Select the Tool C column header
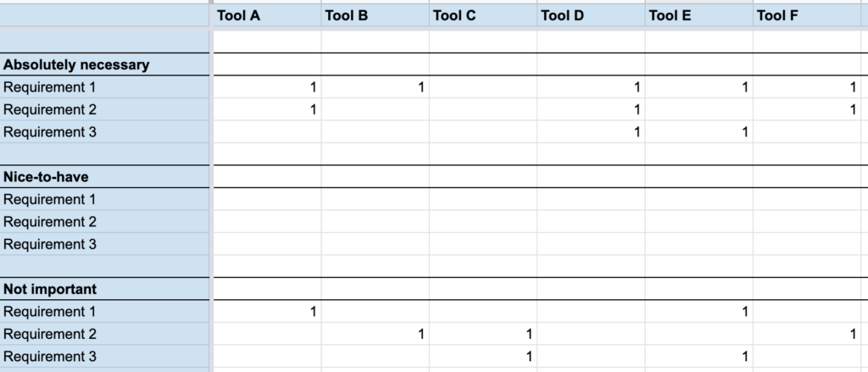 pyautogui.click(x=483, y=15)
